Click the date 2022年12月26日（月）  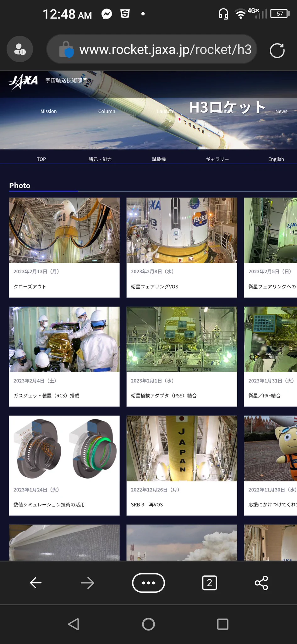point(155,490)
